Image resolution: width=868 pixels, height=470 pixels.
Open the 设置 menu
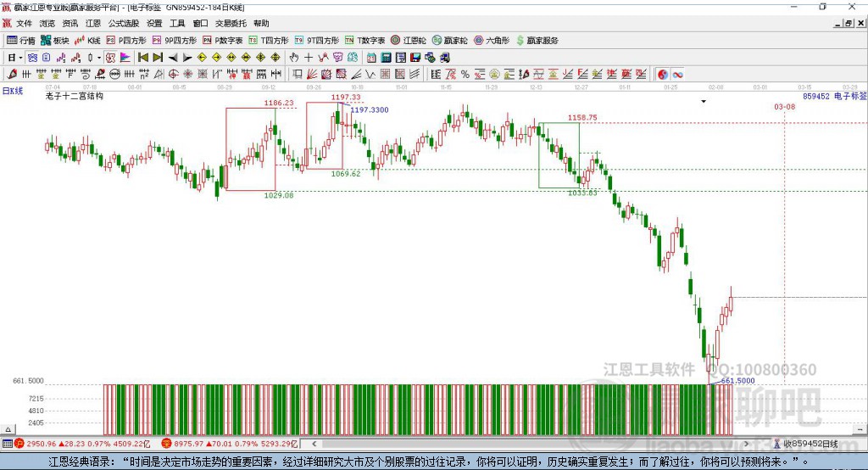tap(154, 23)
